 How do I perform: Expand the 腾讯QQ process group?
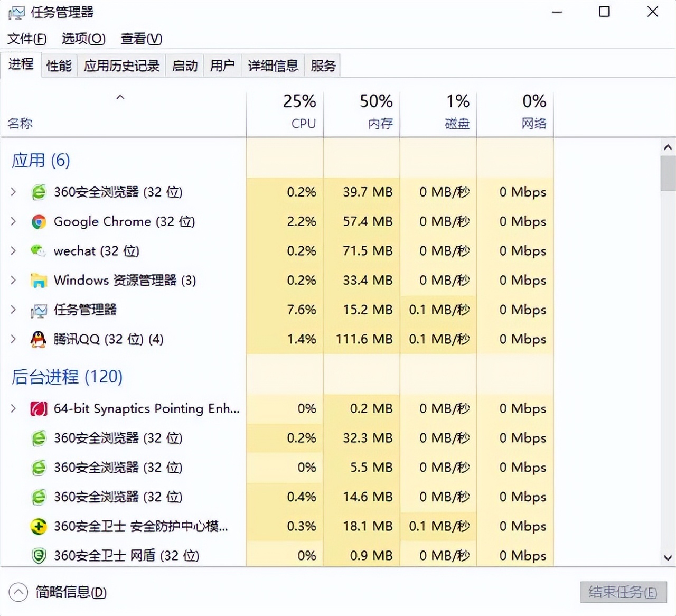13,339
